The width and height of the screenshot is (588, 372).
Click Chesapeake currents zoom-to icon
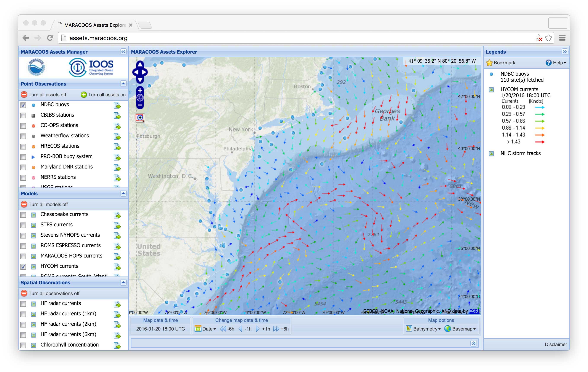click(117, 215)
